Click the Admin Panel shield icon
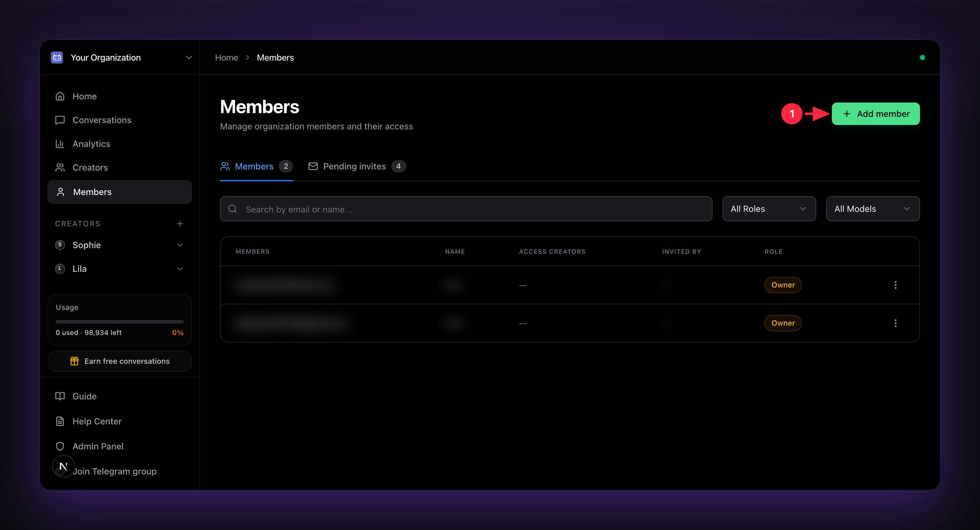The width and height of the screenshot is (980, 530). [x=60, y=446]
